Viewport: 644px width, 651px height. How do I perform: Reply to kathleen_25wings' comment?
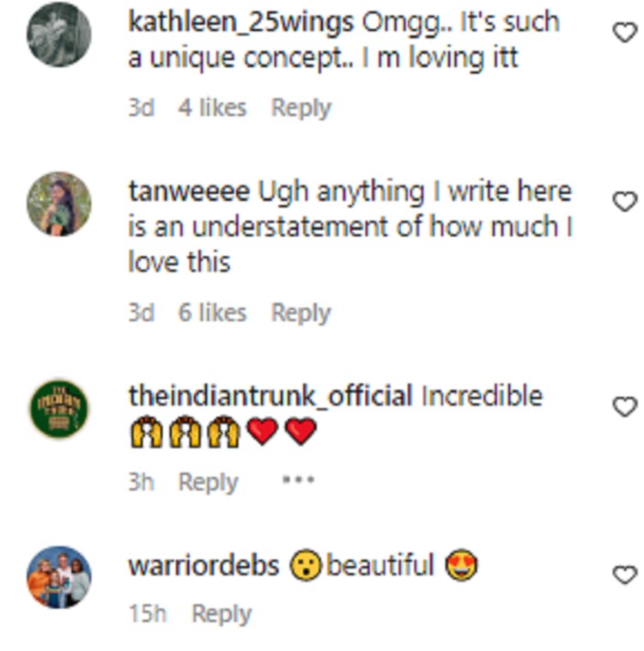[x=301, y=108]
